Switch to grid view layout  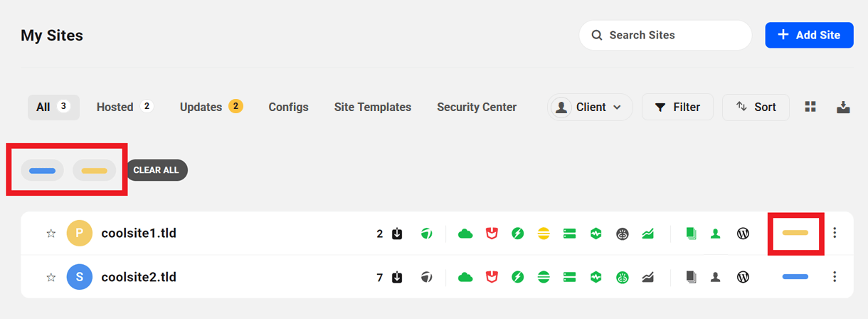click(x=810, y=107)
